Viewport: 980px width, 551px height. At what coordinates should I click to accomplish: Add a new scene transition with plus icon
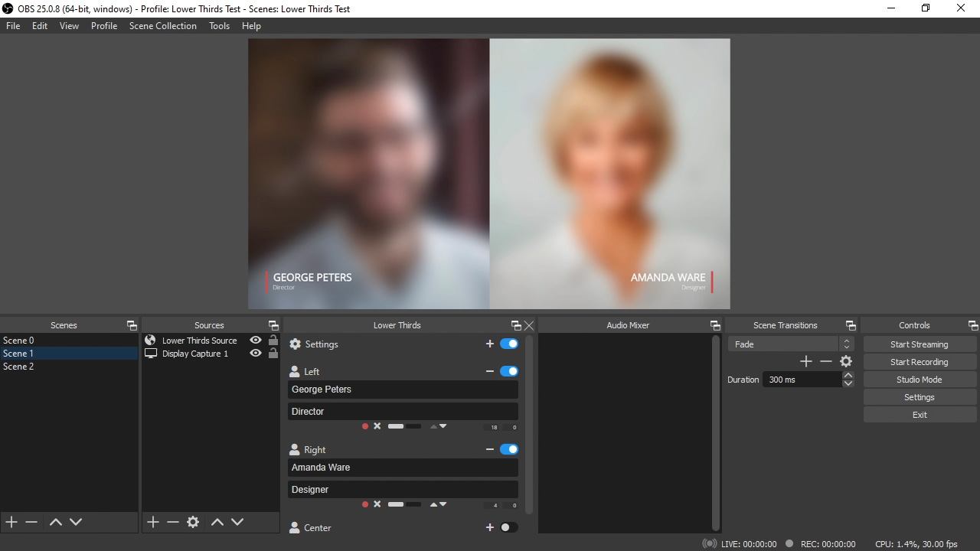click(x=805, y=361)
